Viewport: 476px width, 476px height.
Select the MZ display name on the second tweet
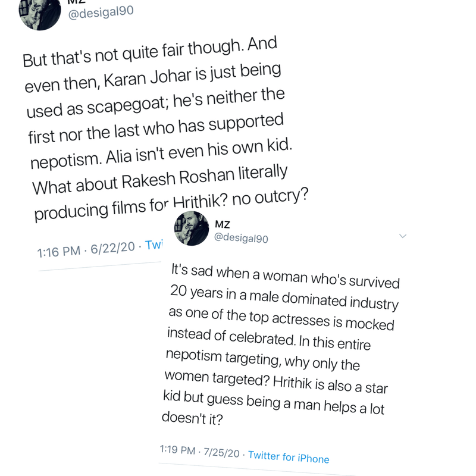coord(223,224)
